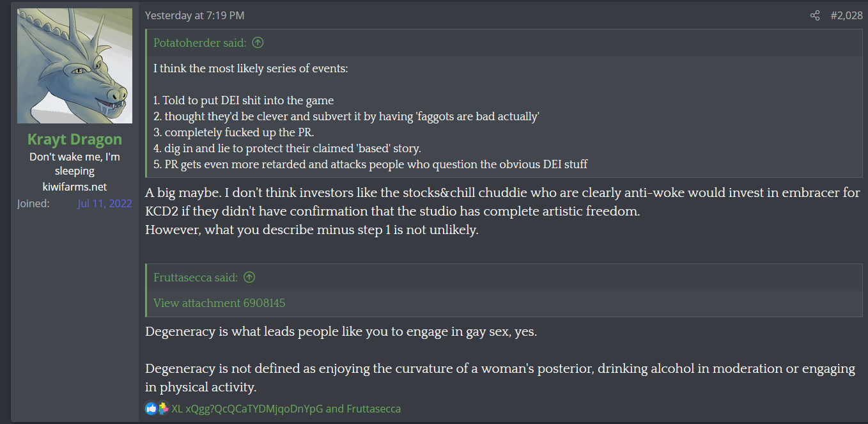Click the "Joined:" label in user info

tap(33, 203)
